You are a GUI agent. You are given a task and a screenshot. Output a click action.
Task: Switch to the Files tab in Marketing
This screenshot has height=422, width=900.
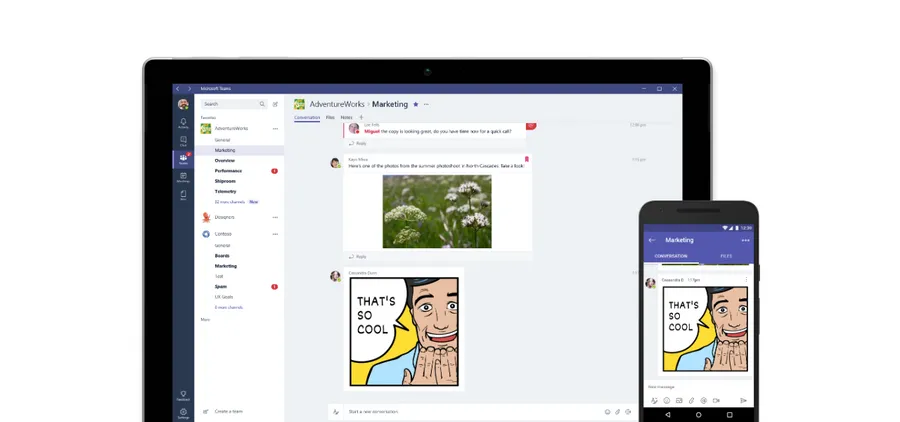coord(330,117)
